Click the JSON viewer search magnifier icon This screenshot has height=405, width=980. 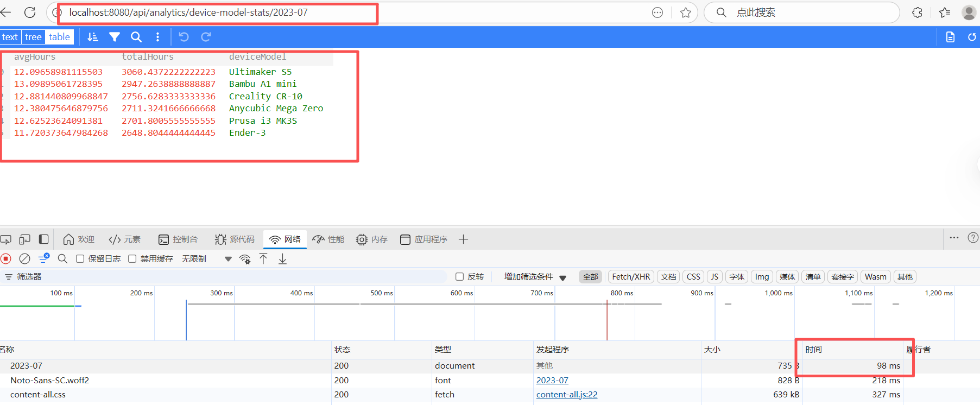136,37
